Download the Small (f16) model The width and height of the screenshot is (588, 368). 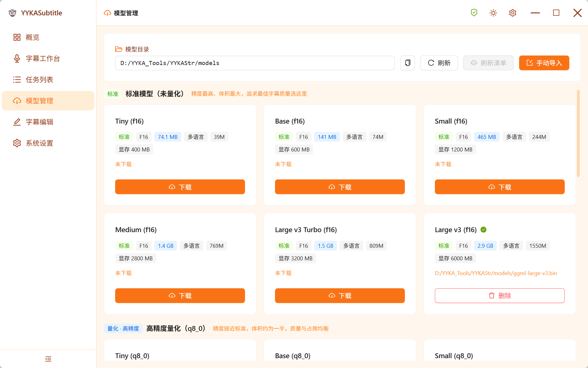500,187
